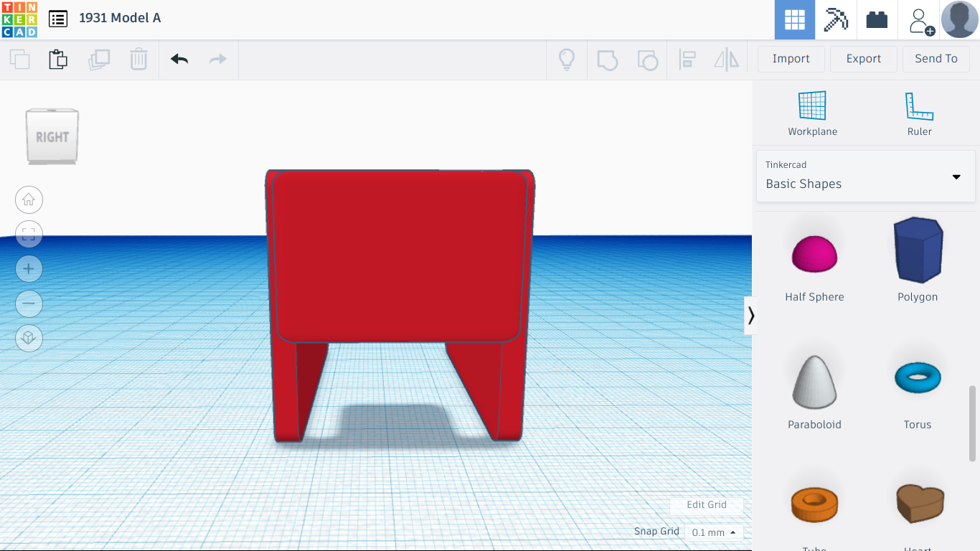
Task: Click the Copy icon in toolbar
Action: click(x=20, y=59)
